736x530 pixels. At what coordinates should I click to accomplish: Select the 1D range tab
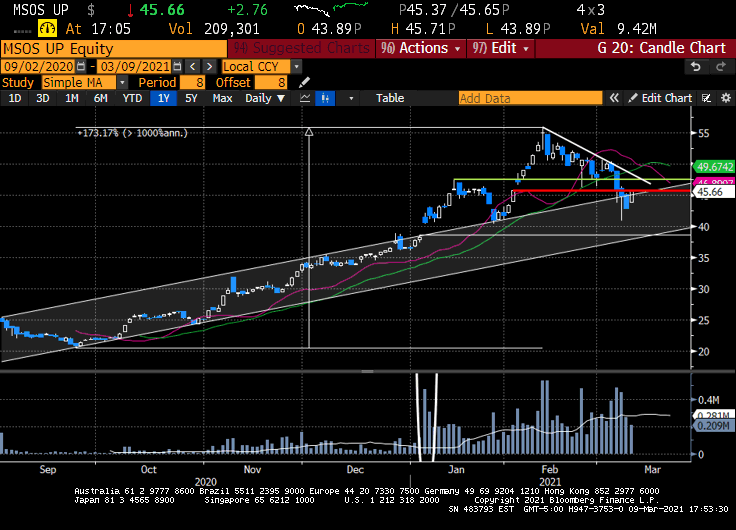pos(15,98)
